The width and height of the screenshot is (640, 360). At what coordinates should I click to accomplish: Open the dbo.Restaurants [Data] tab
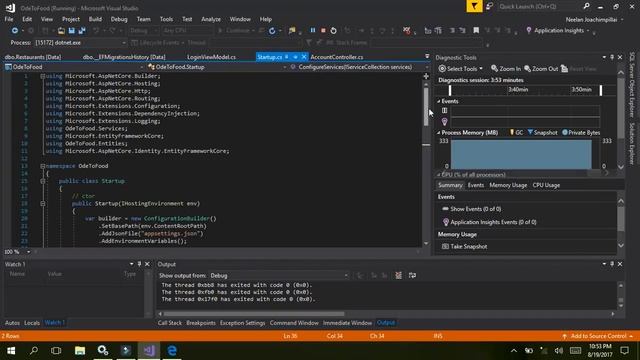tap(33, 57)
